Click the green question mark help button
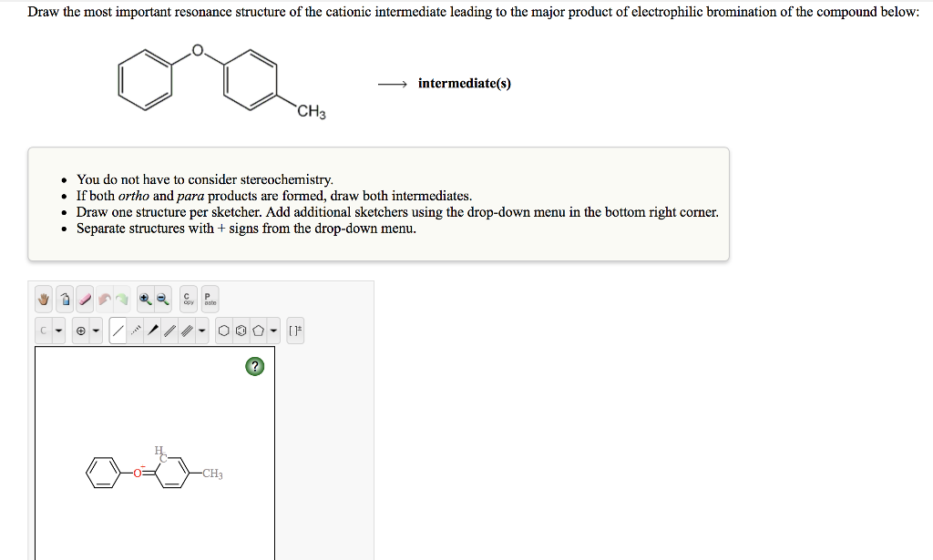 [255, 366]
